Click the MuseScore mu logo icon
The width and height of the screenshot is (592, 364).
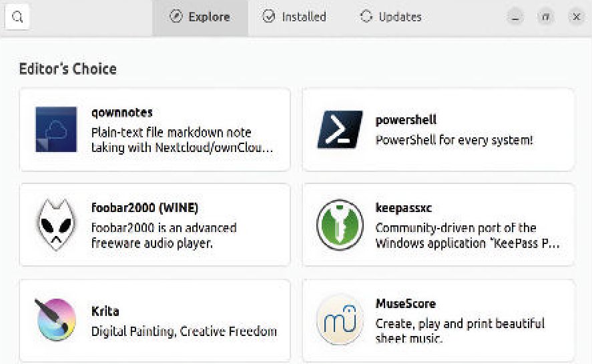pos(340,320)
